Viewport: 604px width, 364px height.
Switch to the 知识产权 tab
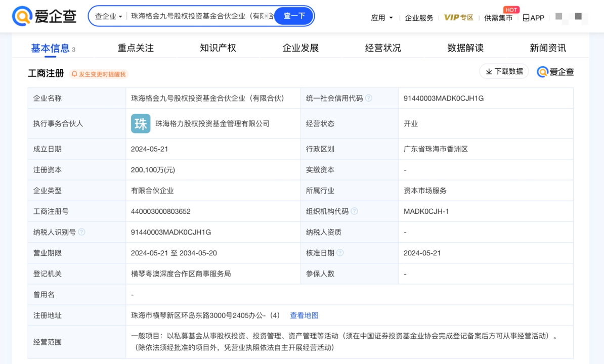[218, 48]
